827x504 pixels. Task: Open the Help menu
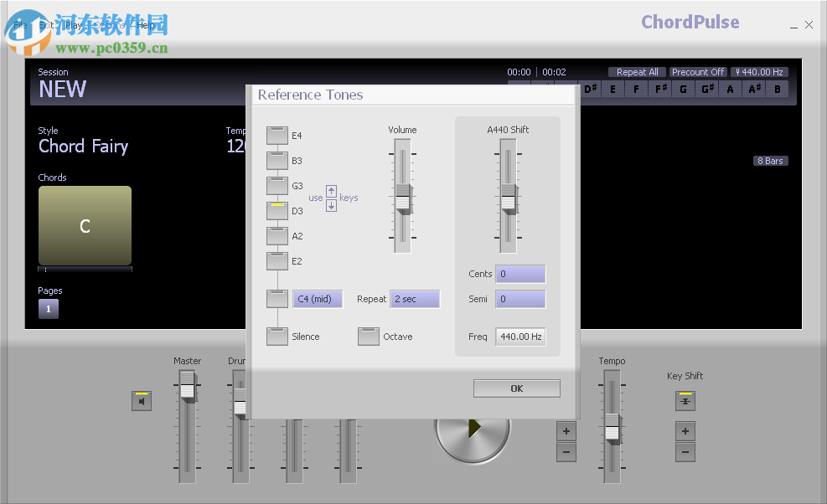pos(147,24)
